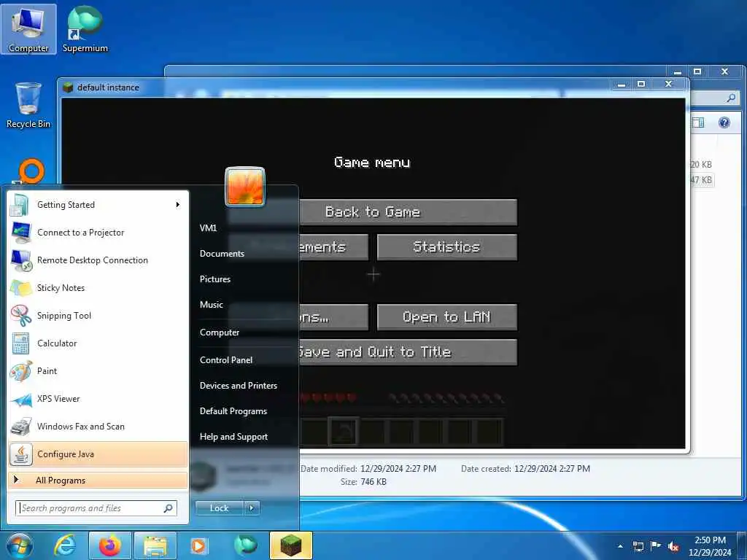
Task: Click the muted volume tray icon
Action: click(673, 547)
